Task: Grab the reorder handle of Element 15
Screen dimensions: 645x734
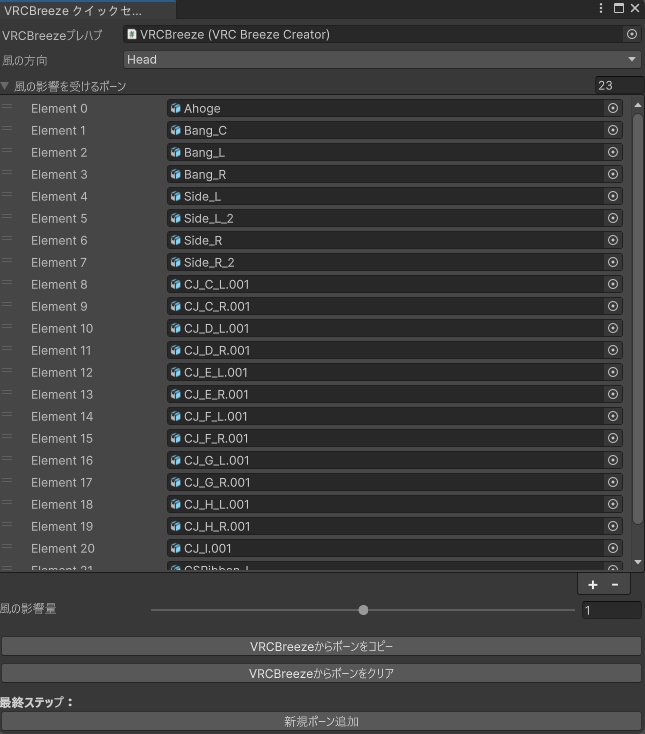Action: point(7,437)
